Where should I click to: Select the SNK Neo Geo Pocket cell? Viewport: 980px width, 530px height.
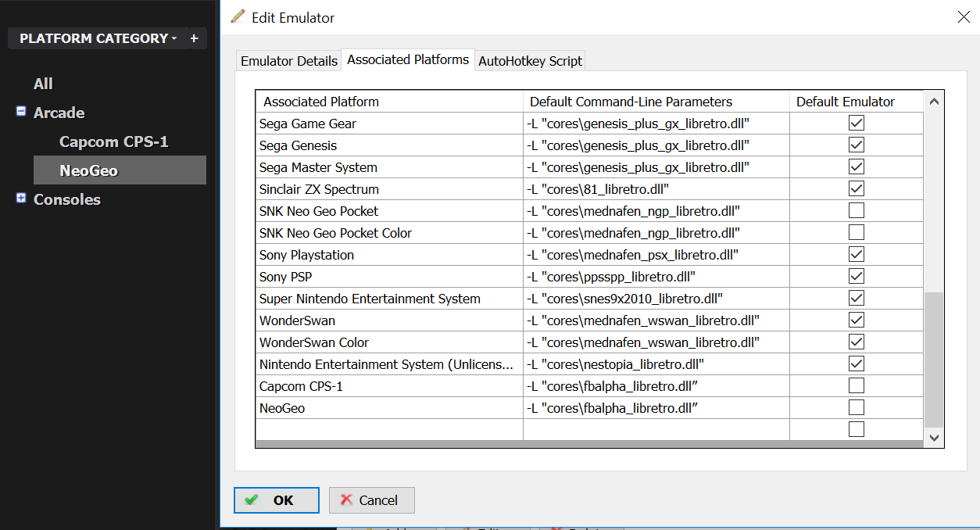[389, 210]
